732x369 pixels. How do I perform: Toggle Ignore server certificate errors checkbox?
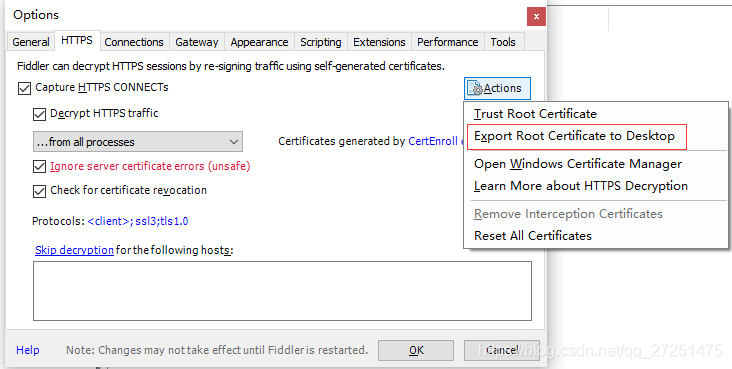(x=39, y=166)
